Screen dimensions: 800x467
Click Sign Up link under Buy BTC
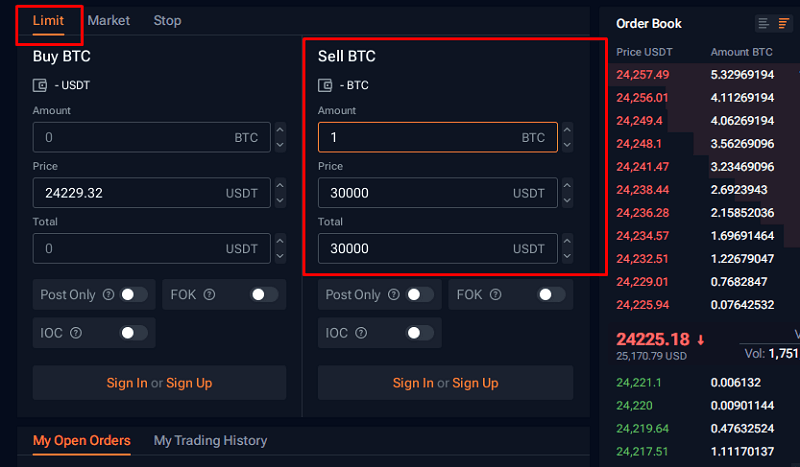tap(189, 383)
